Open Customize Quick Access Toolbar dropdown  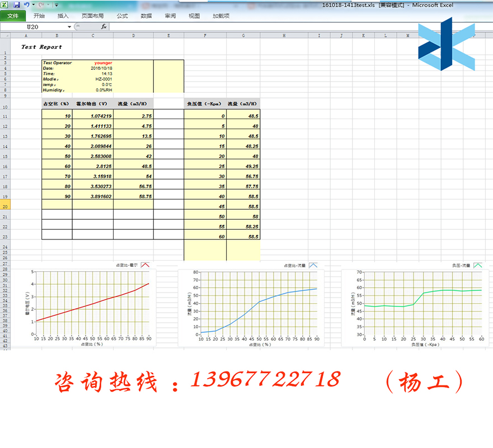point(56,4)
